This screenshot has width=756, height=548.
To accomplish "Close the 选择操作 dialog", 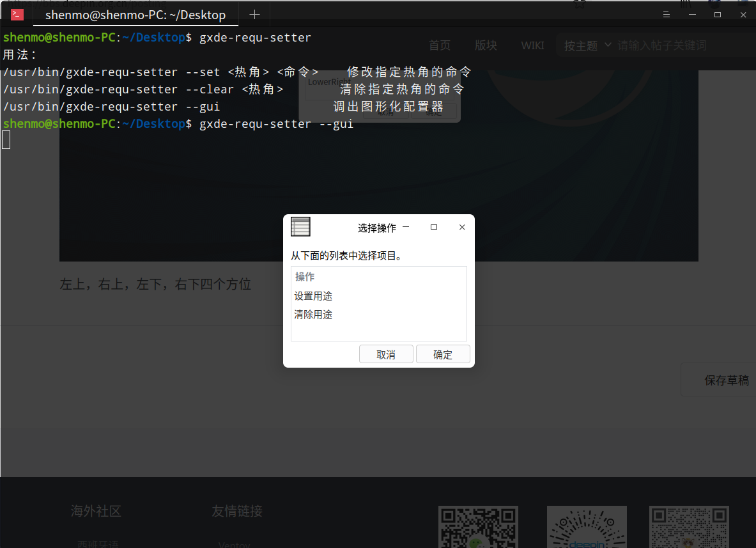I will point(462,227).
